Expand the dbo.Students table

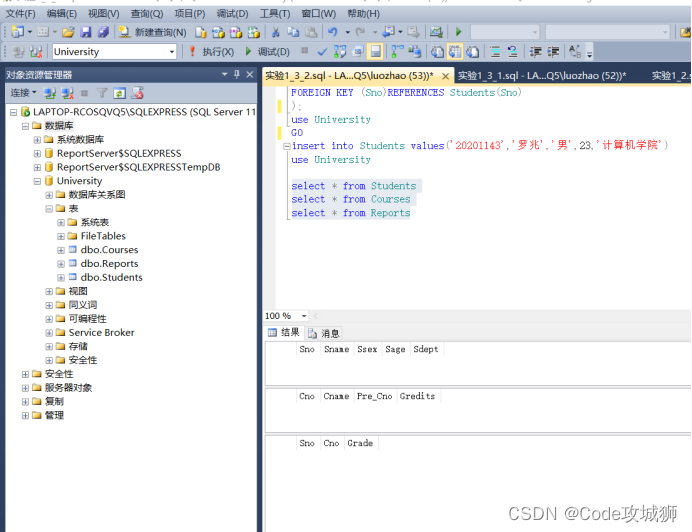tap(61, 278)
